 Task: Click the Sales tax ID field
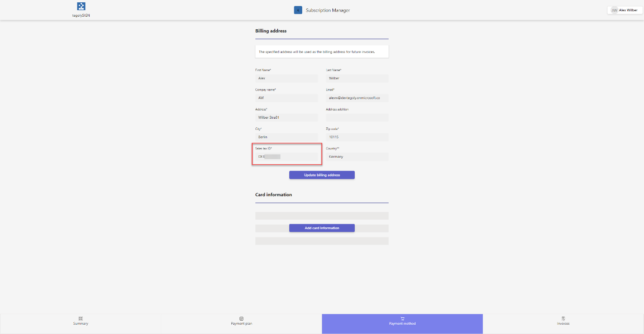pos(286,157)
